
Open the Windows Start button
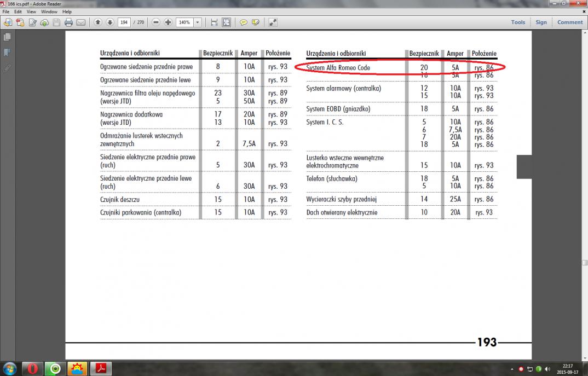[9, 369]
